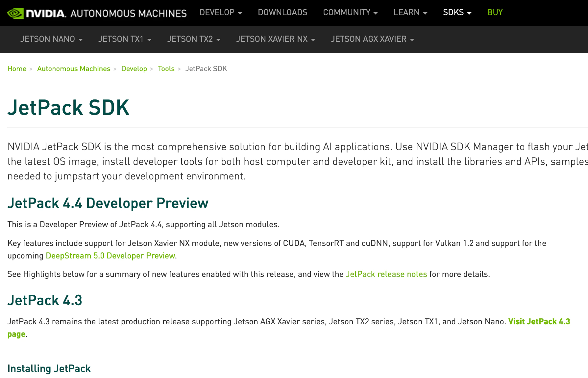
Task: Open the JetPack release notes link
Action: point(386,274)
